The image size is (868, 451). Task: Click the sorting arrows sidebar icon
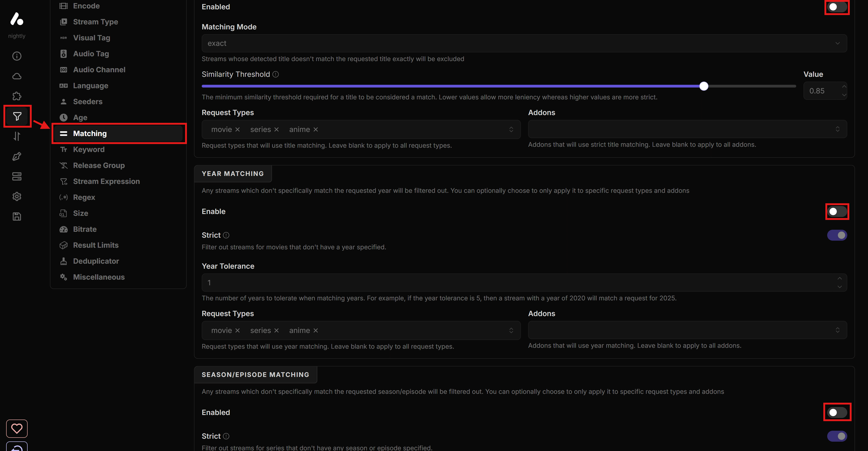click(16, 137)
